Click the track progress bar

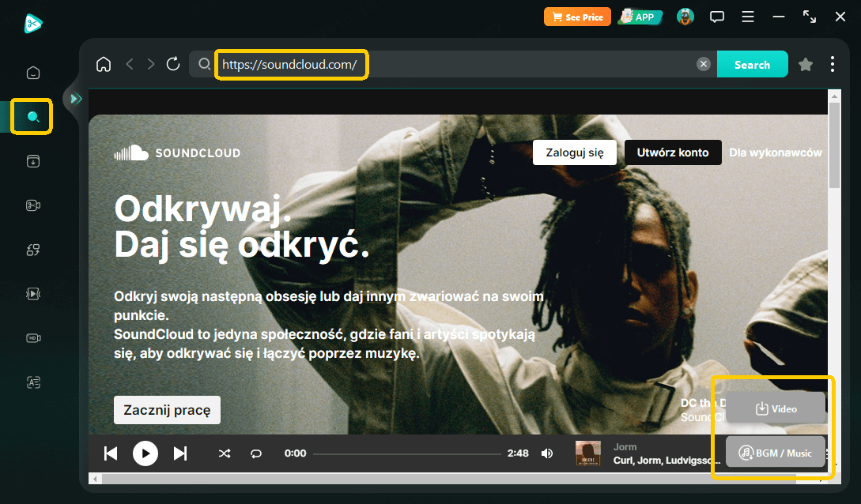click(x=407, y=453)
